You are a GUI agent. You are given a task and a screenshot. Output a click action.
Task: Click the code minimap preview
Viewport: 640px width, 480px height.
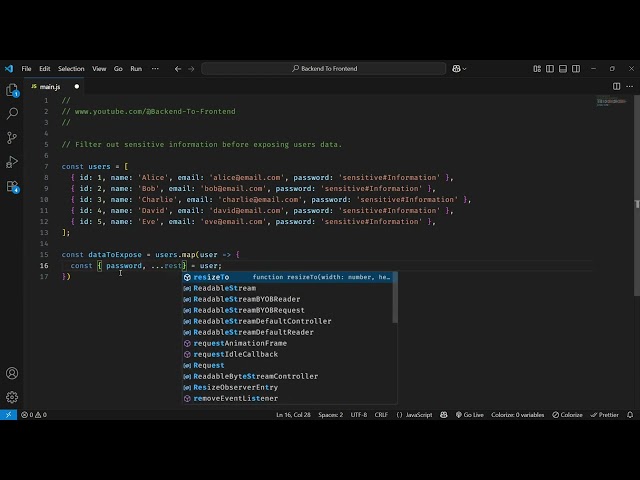tap(611, 101)
